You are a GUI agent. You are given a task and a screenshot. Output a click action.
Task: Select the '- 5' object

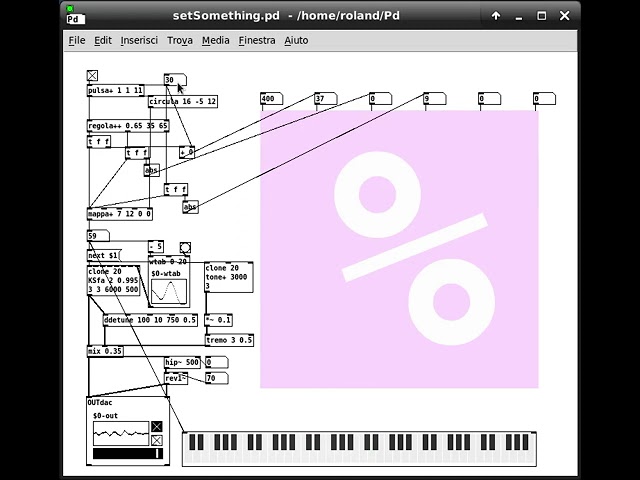click(156, 247)
